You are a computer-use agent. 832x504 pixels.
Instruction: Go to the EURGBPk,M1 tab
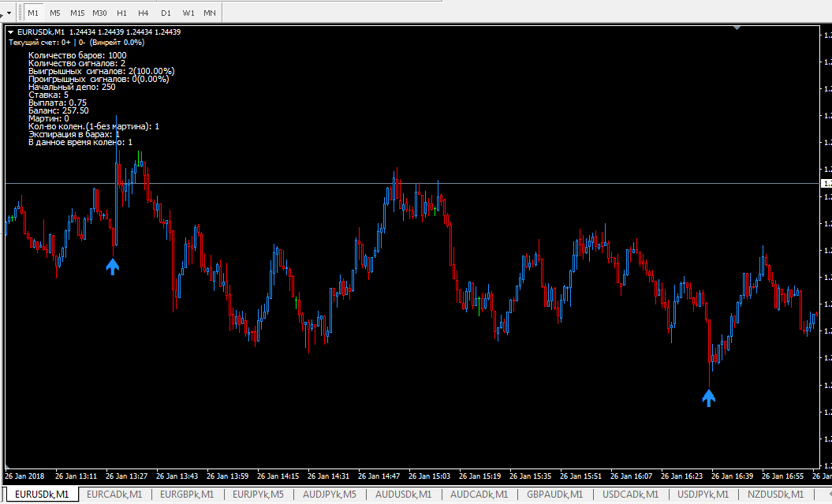click(187, 495)
